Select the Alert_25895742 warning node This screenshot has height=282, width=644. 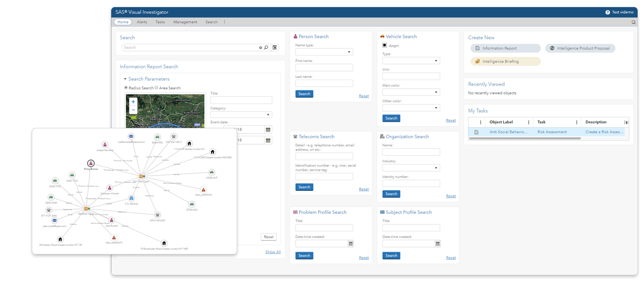(x=203, y=190)
